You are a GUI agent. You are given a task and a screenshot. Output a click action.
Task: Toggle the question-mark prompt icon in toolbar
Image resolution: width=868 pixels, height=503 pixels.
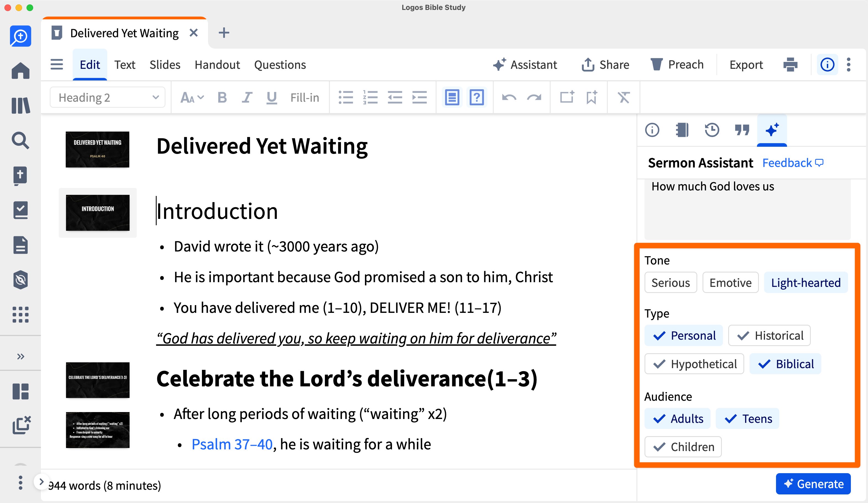[477, 98]
